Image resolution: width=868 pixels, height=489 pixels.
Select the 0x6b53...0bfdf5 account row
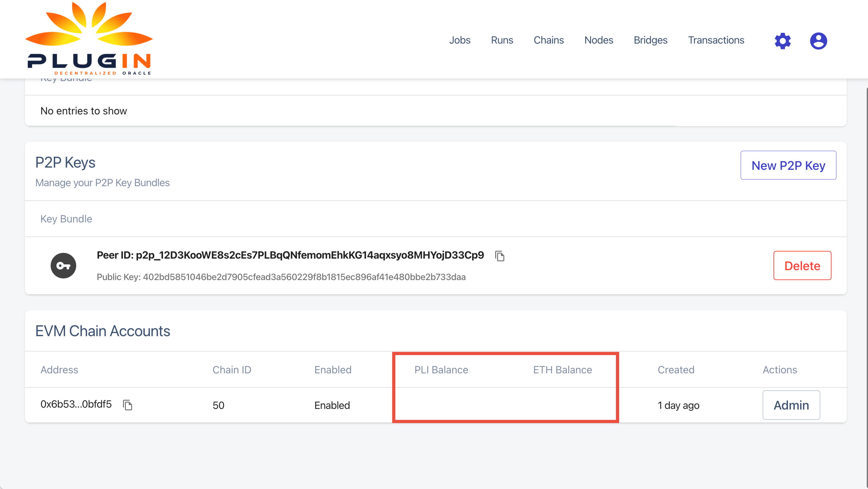pos(76,405)
